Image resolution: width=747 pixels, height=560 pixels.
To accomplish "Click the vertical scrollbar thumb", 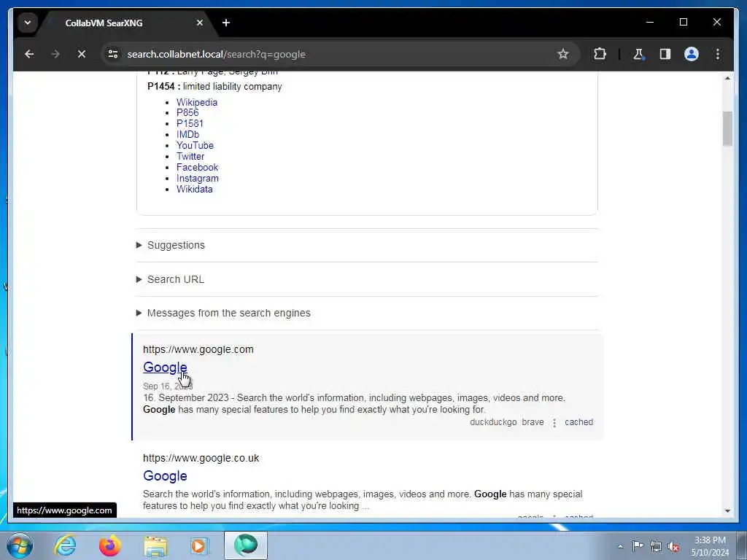I will (x=727, y=128).
